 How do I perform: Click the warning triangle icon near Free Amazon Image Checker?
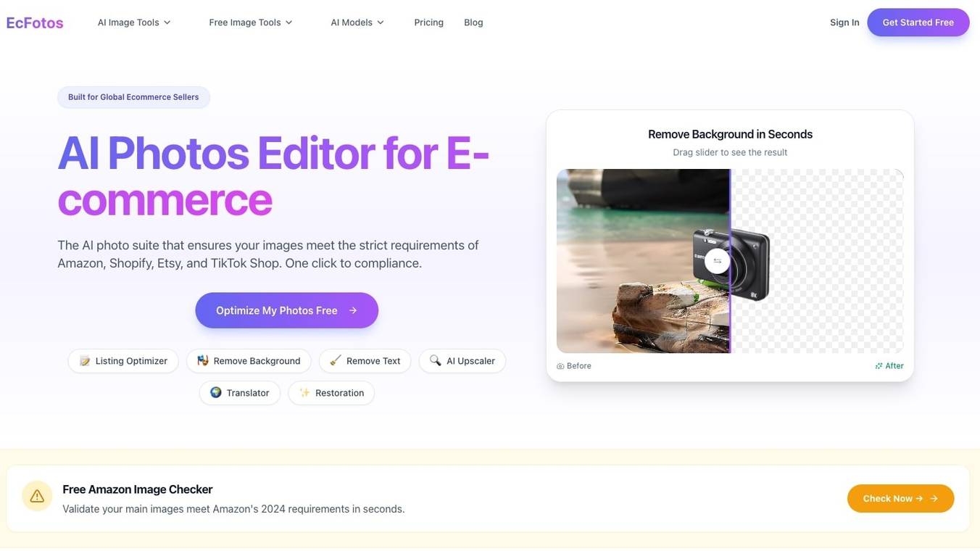(37, 494)
